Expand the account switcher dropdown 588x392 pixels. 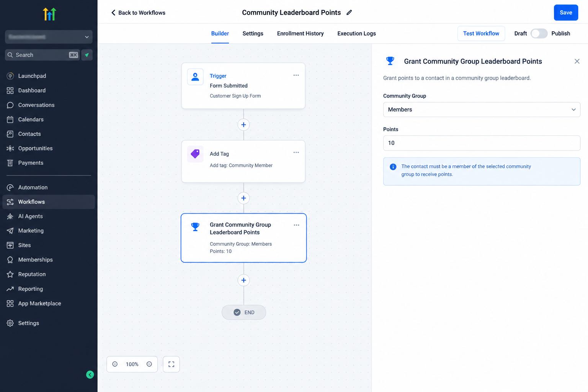tap(49, 37)
